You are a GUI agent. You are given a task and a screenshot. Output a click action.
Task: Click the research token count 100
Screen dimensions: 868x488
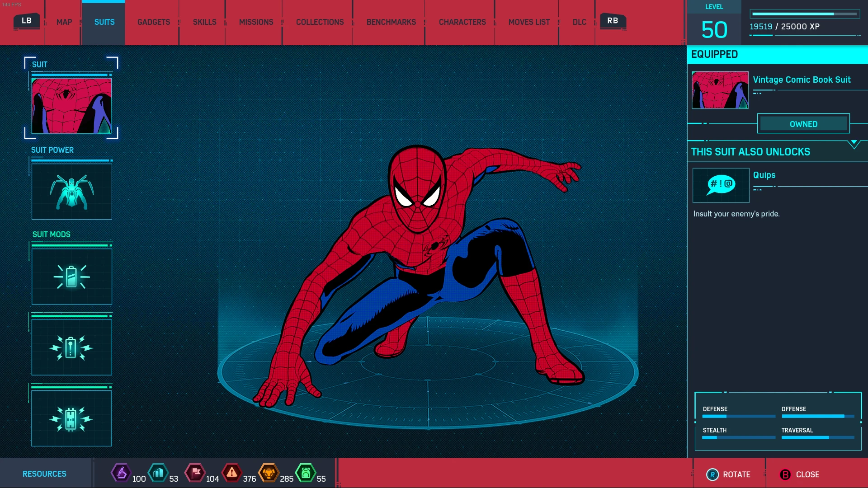point(139,479)
